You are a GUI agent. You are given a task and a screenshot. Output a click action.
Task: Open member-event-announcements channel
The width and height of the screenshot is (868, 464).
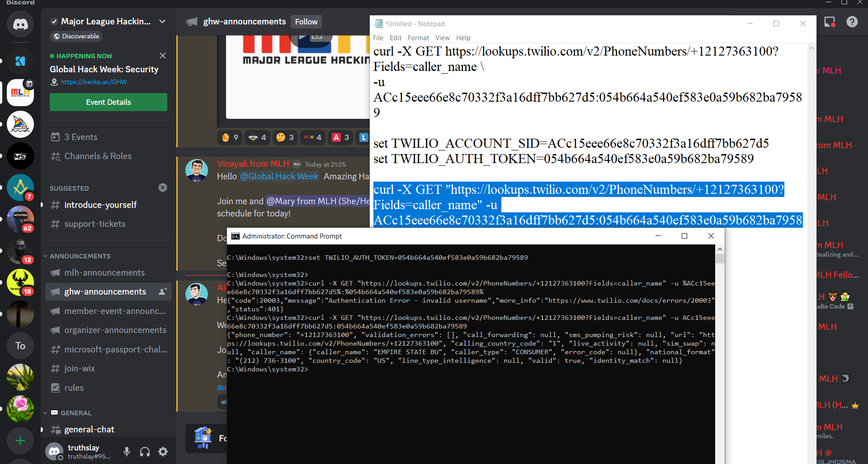point(108,311)
